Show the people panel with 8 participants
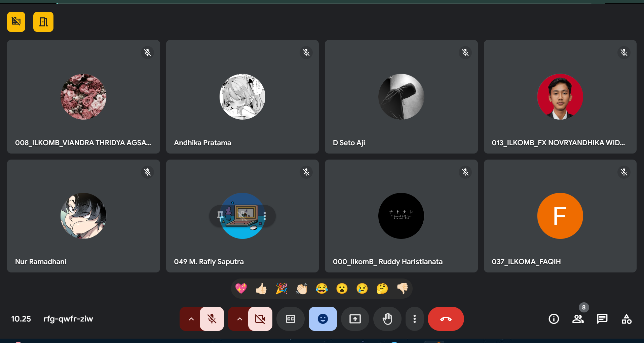Screen dimensions: 644x343 coord(578,319)
